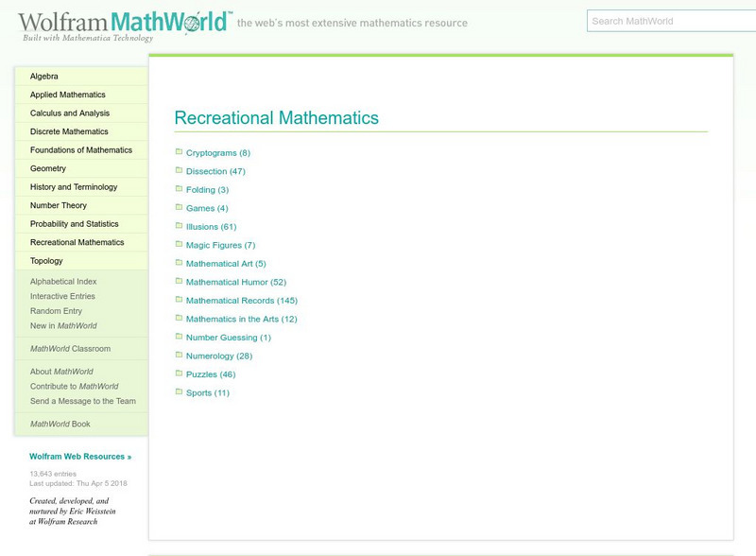
Task: Go to Mathematics in the Arts (12)
Action: coord(242,319)
